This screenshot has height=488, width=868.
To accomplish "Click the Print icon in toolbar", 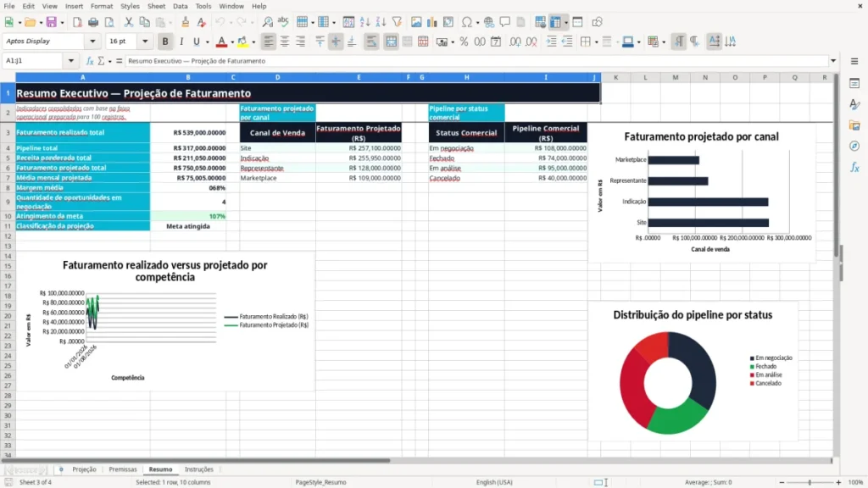I will pyautogui.click(x=93, y=22).
